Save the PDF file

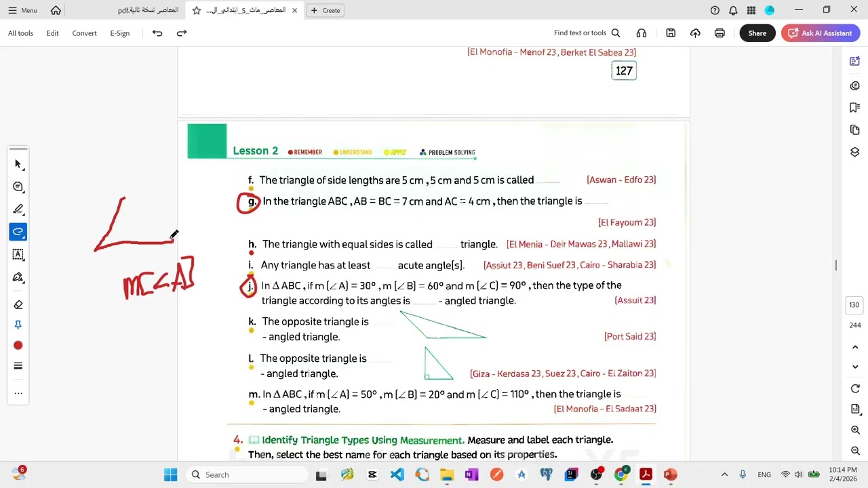click(671, 33)
